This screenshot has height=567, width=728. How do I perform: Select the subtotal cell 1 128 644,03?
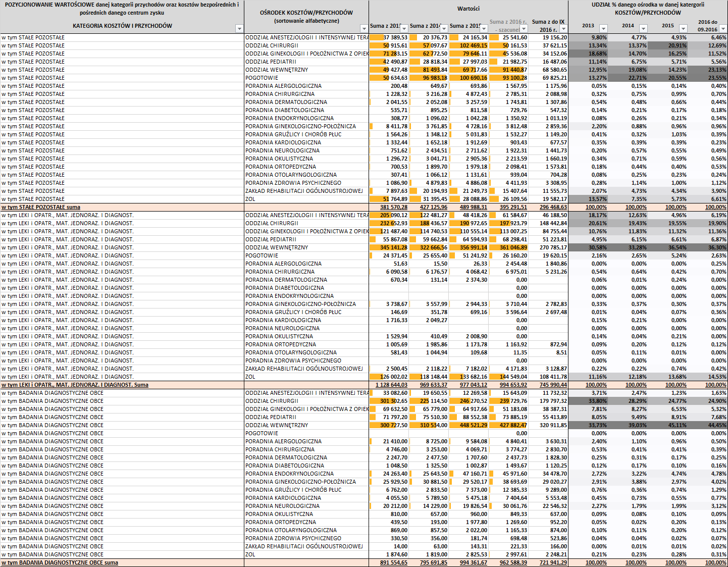click(x=389, y=385)
